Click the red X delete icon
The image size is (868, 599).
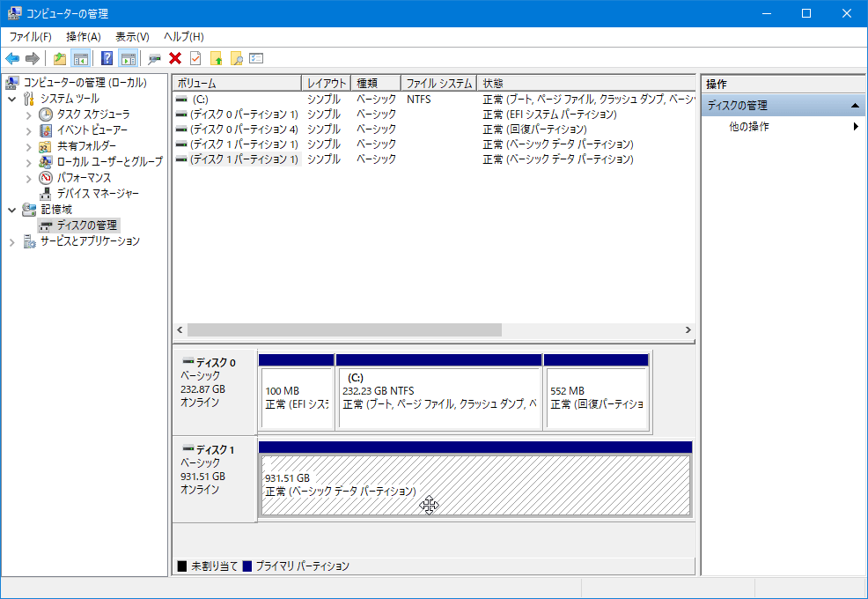pyautogui.click(x=175, y=58)
